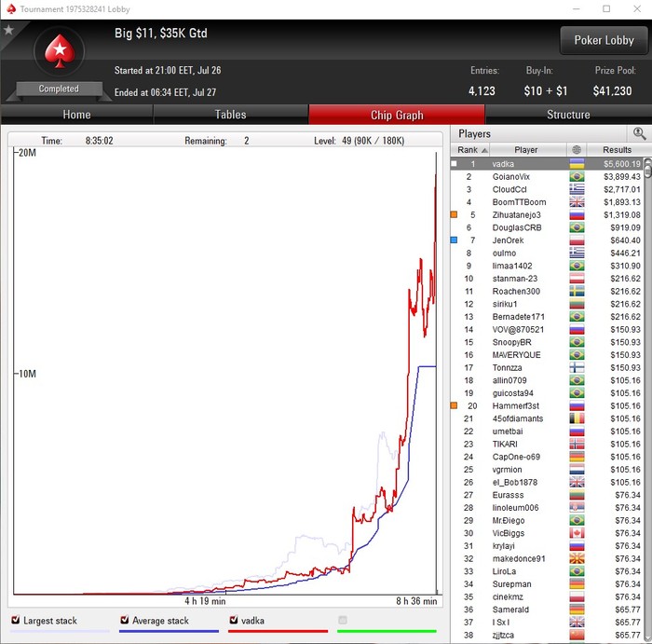This screenshot has height=644, width=652.
Task: Select player row Surepman
Action: [x=548, y=584]
